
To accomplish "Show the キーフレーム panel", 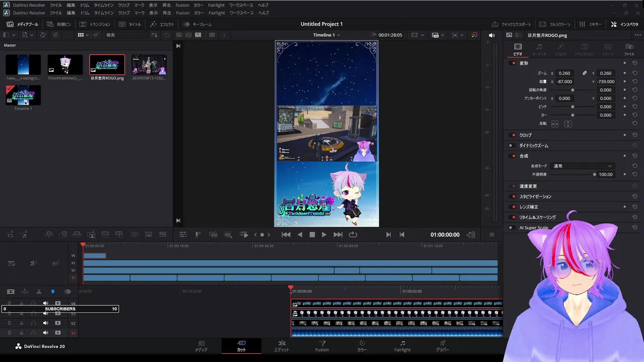I will pos(197,24).
